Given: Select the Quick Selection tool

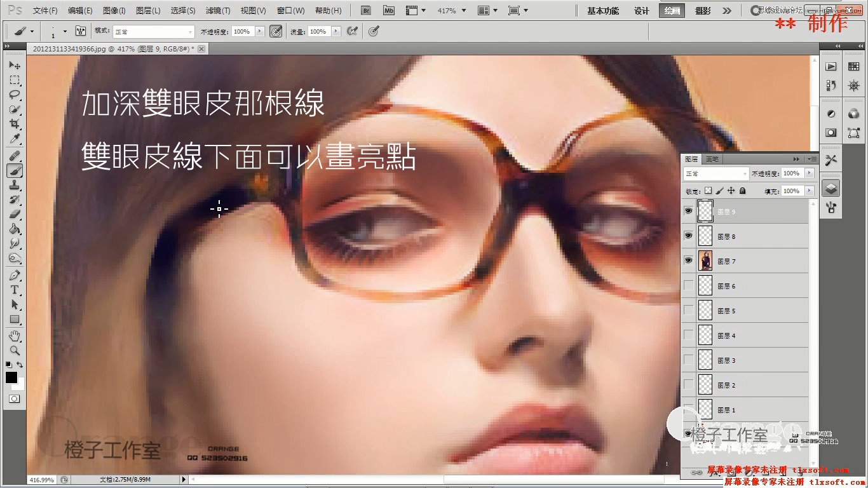Looking at the screenshot, I should tap(14, 109).
